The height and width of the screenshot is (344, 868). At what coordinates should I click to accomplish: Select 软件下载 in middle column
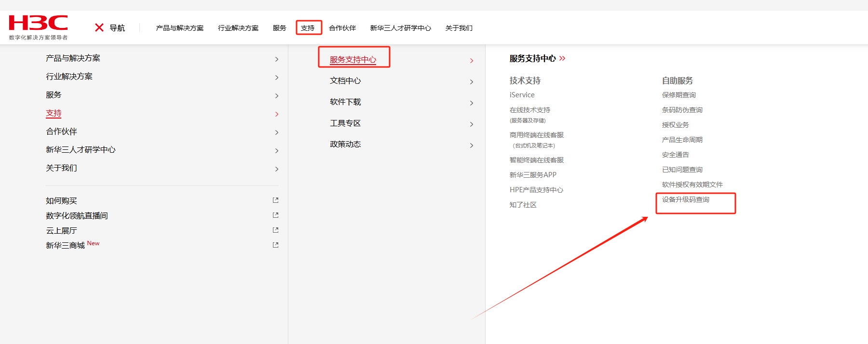pos(345,102)
